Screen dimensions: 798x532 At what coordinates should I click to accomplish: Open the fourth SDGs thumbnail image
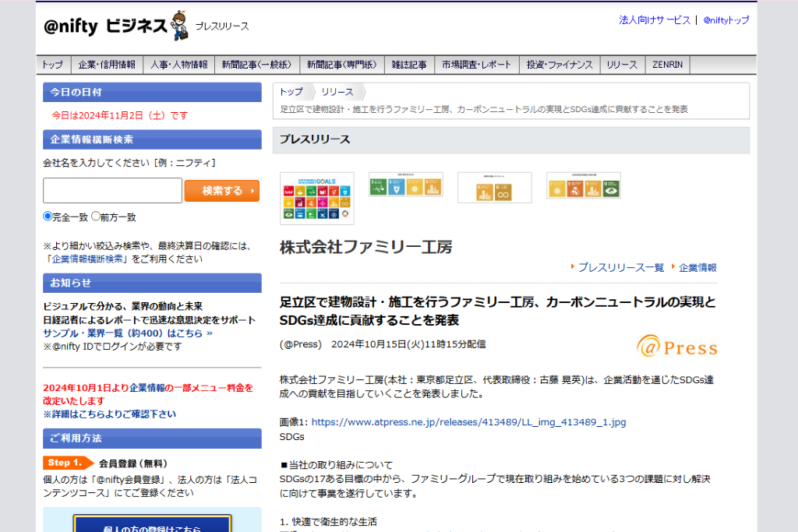[x=584, y=185]
